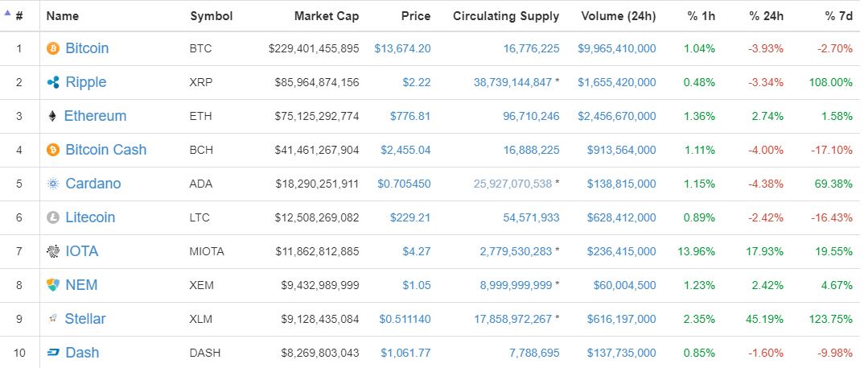Sort by Circulating Supply column header
The height and width of the screenshot is (368, 868).
pos(506,16)
